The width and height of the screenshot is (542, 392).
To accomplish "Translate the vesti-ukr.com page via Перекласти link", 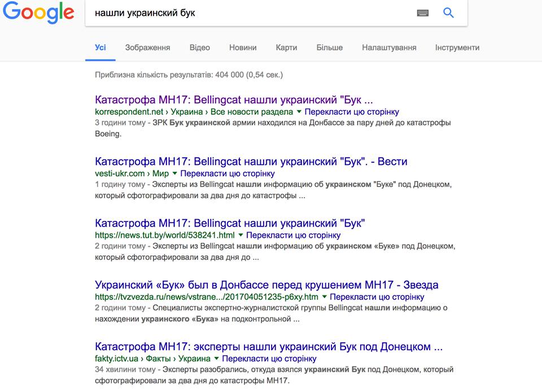I will tap(228, 173).
